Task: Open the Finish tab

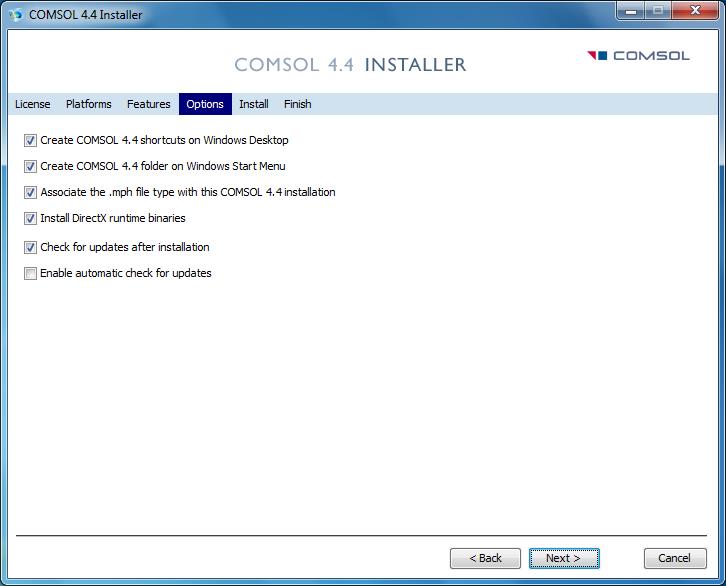Action: (x=297, y=104)
